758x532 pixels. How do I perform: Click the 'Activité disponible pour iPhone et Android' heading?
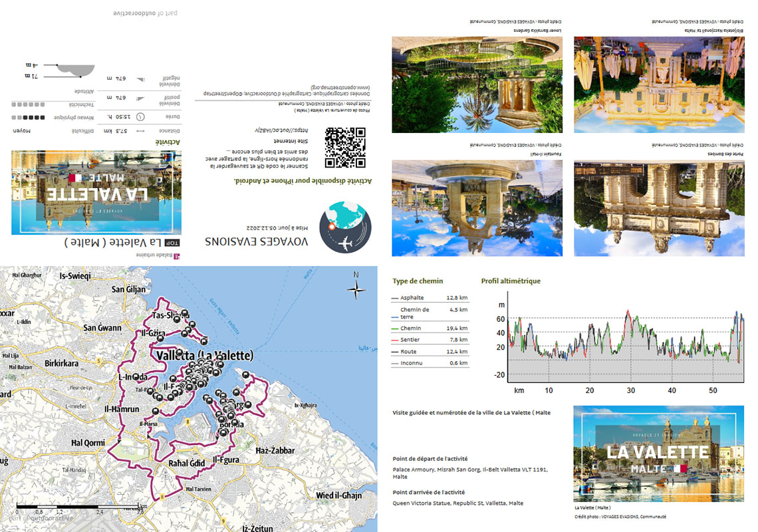pos(303,181)
